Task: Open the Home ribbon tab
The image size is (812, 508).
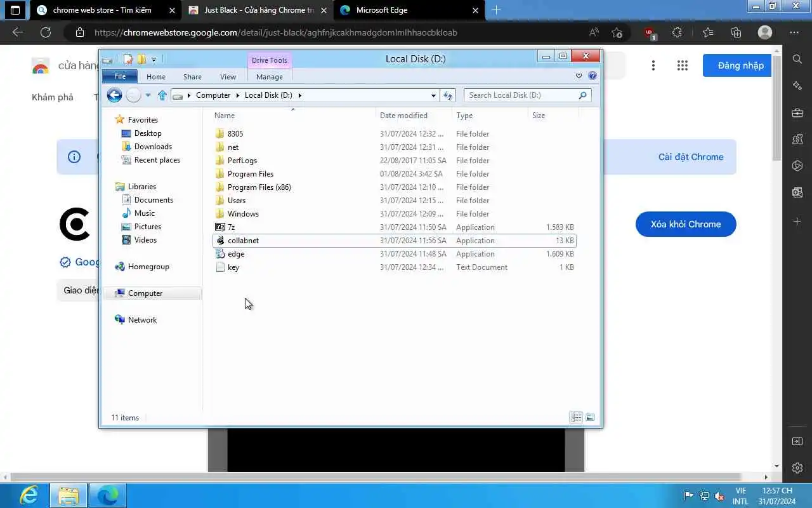Action: tap(156, 77)
